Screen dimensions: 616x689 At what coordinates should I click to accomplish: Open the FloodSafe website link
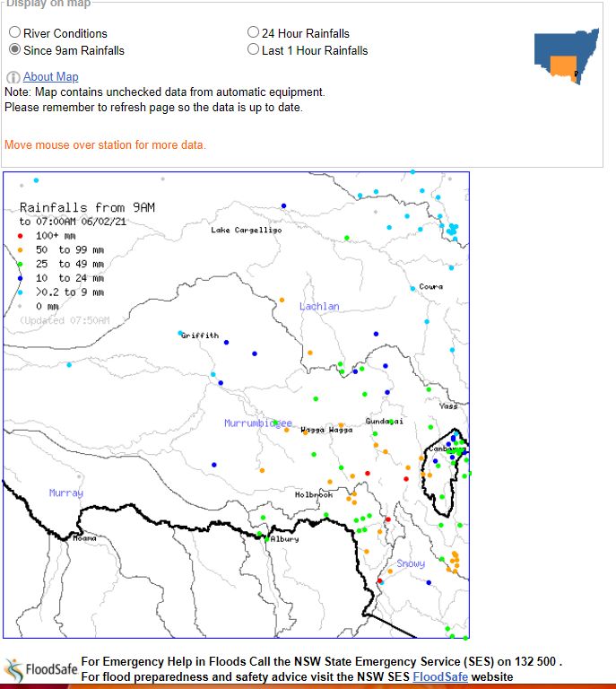tap(440, 676)
